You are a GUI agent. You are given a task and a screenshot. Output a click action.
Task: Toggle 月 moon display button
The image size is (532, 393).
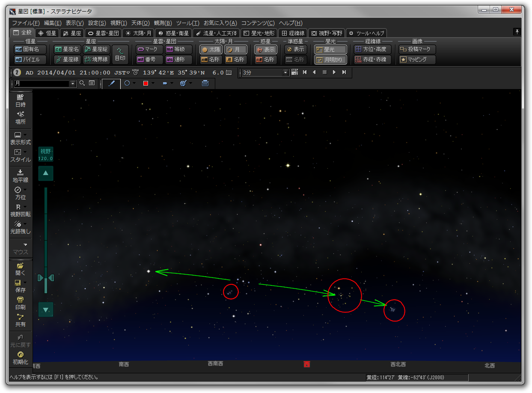(x=236, y=49)
